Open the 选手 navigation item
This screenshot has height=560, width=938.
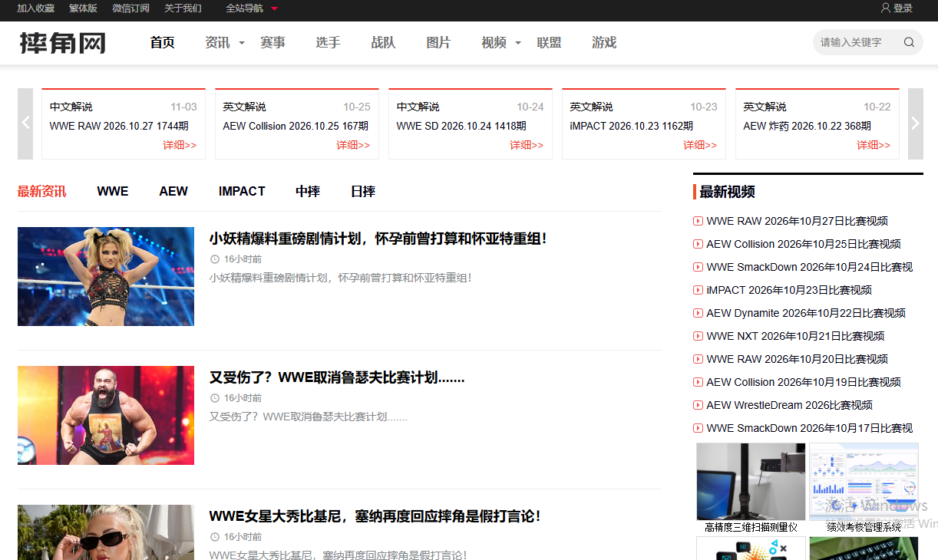pyautogui.click(x=328, y=43)
